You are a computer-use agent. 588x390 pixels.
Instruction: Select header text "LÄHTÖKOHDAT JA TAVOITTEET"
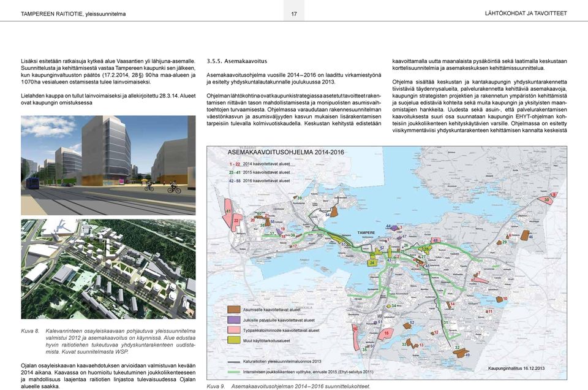pos(526,13)
